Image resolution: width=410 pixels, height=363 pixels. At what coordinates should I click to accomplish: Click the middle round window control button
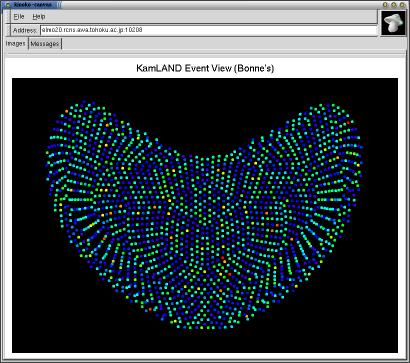tap(394, 5)
